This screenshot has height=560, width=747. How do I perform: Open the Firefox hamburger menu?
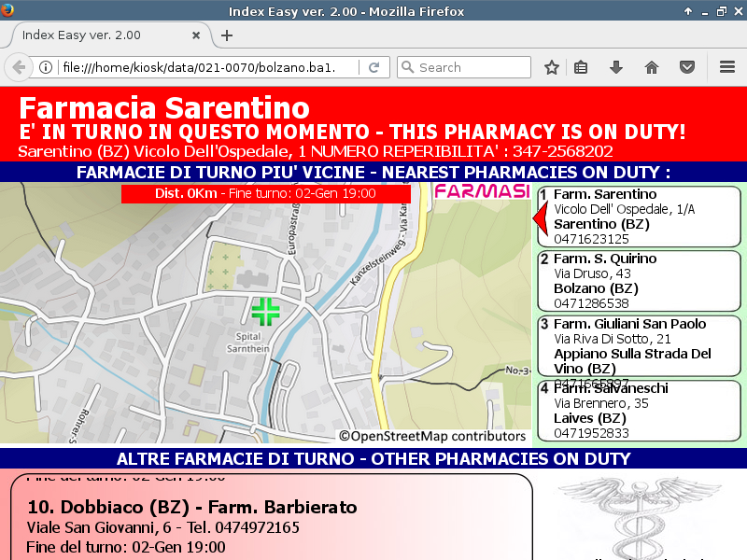pos(727,67)
